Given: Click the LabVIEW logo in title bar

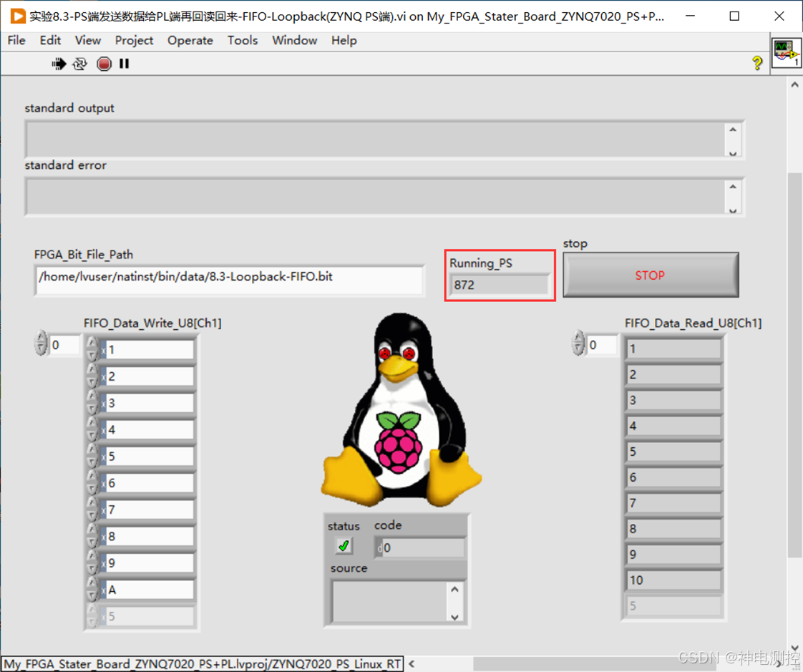Looking at the screenshot, I should point(17,16).
